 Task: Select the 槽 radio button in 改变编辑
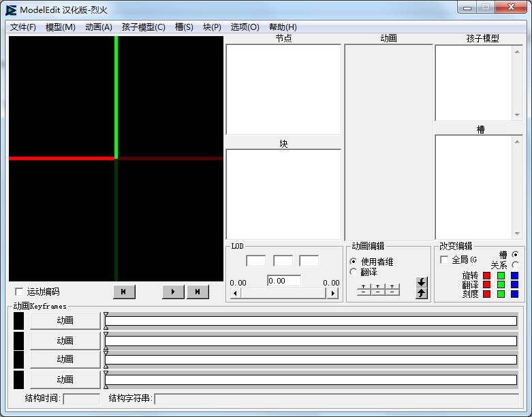pyautogui.click(x=516, y=254)
